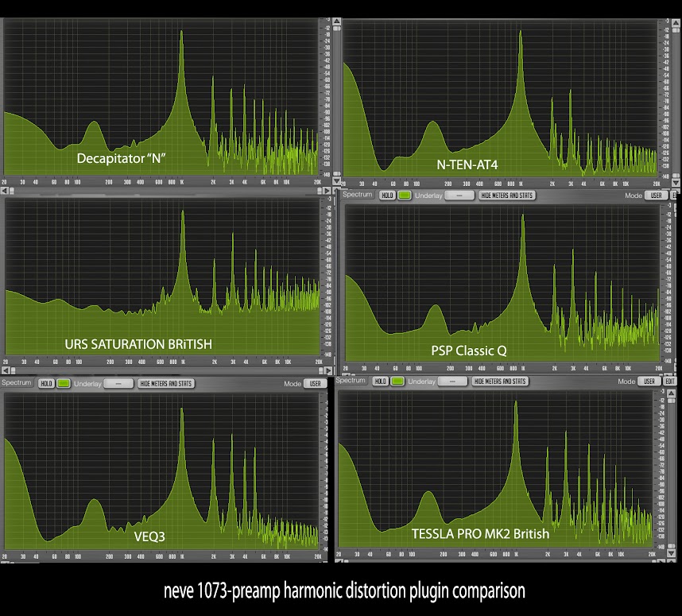Image resolution: width=682 pixels, height=616 pixels.
Task: Toggle HOLD in PSP Classic Q toolbar
Action: click(x=387, y=196)
